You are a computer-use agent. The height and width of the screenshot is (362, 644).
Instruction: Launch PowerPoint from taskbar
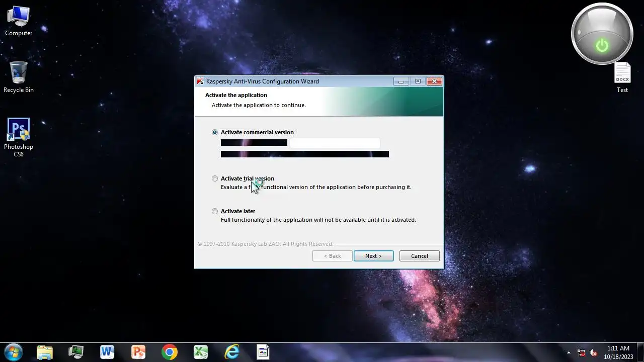[x=138, y=352]
